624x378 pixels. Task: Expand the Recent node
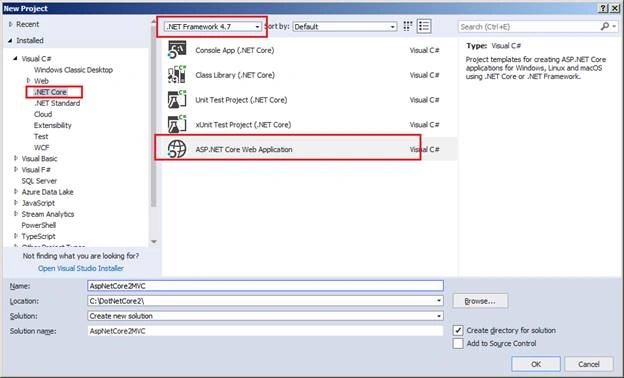tap(11, 24)
